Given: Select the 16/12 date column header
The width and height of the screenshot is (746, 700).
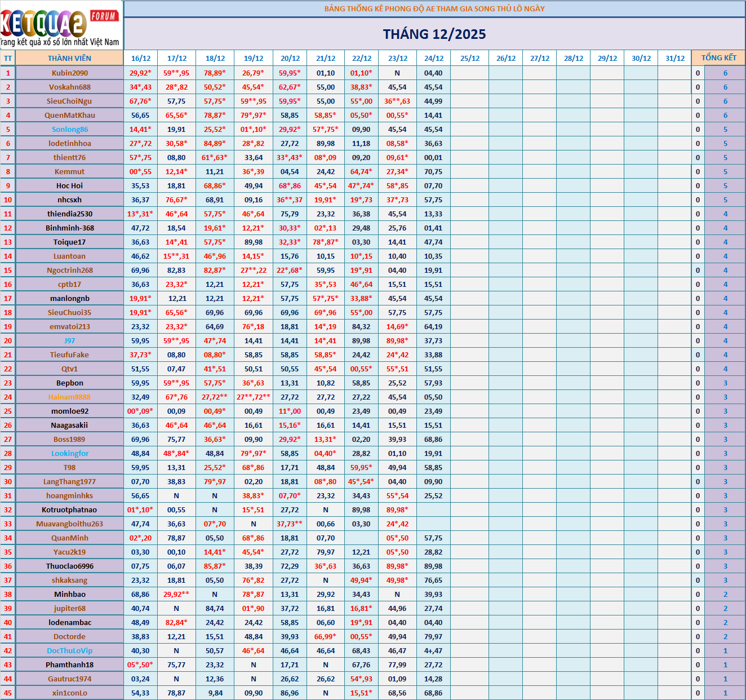Looking at the screenshot, I should 140,58.
